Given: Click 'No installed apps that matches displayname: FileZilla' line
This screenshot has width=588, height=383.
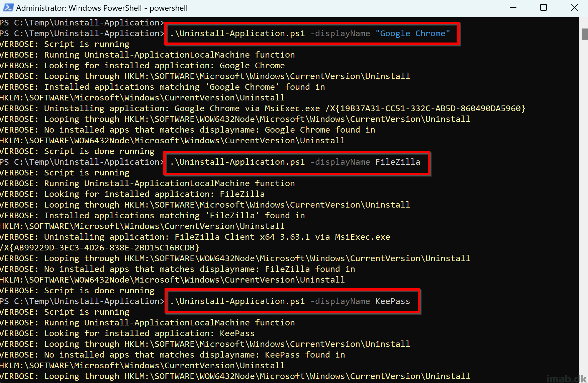Looking at the screenshot, I should click(178, 269).
